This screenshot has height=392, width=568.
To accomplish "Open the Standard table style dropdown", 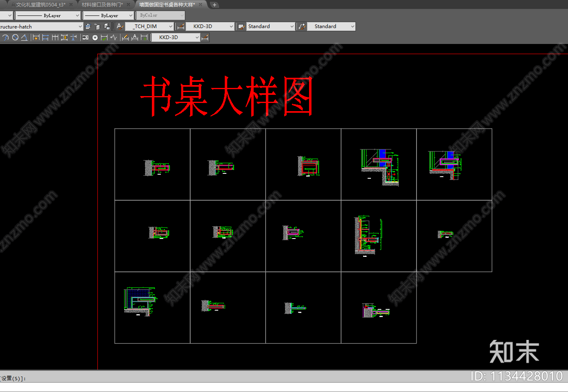I will [270, 26].
